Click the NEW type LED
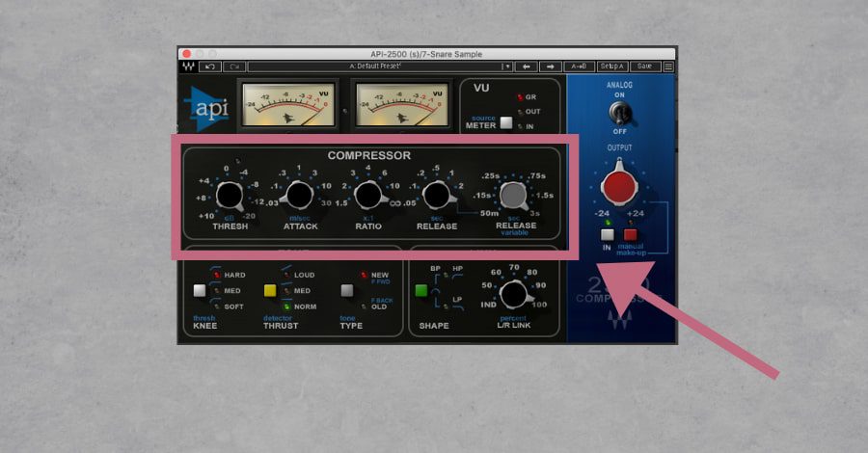Screen dimensions: 868x453 pyautogui.click(x=364, y=275)
